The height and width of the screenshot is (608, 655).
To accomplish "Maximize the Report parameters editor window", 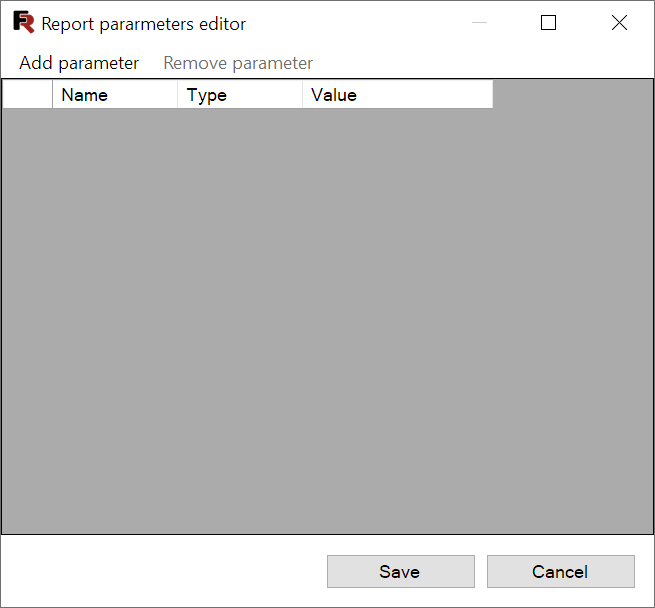I will click(x=548, y=23).
